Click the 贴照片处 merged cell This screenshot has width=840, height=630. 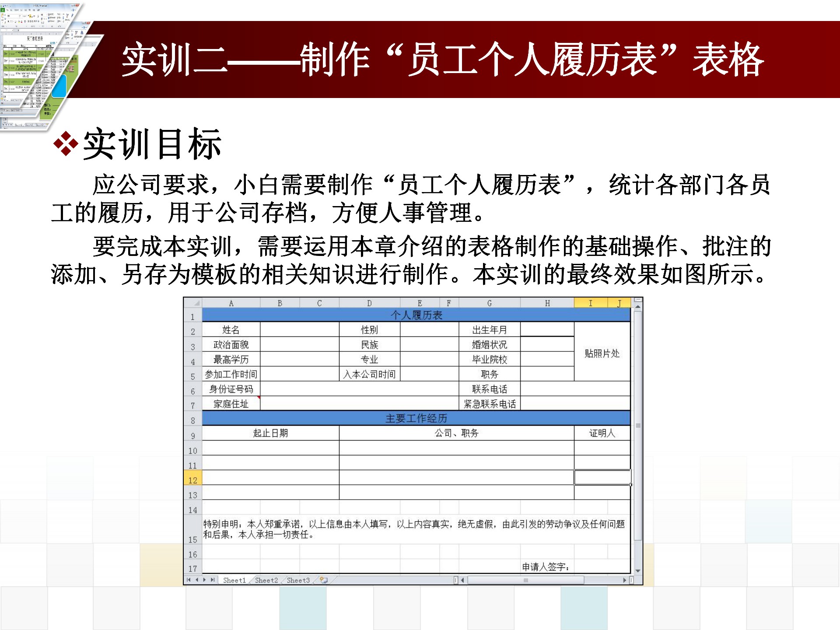click(x=602, y=353)
